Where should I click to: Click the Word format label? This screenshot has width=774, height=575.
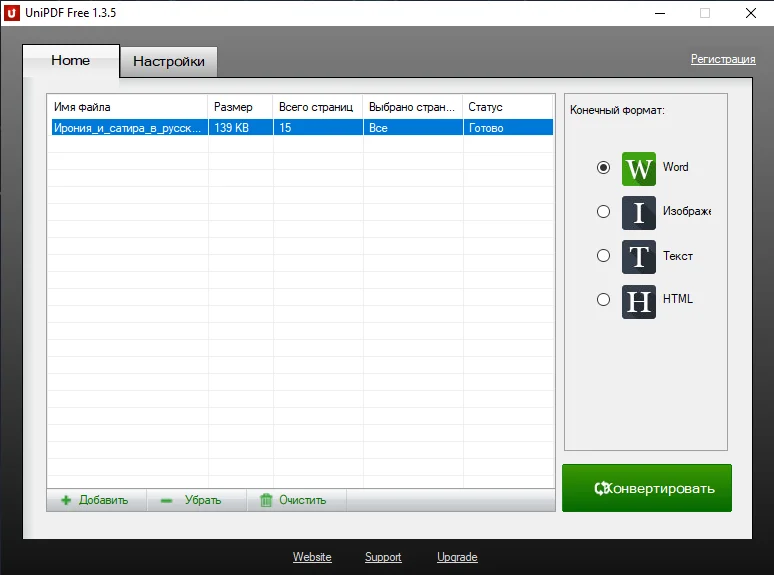click(x=676, y=167)
